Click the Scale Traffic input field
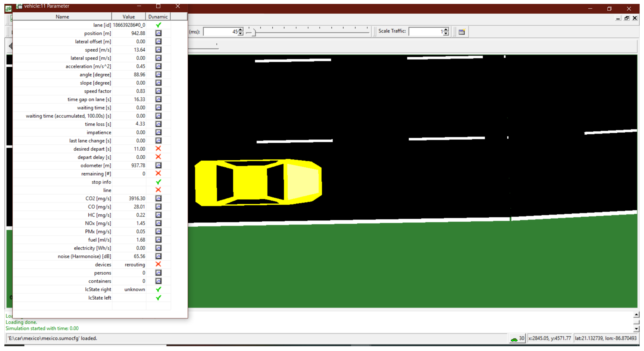This screenshot has width=644, height=351. [x=426, y=32]
